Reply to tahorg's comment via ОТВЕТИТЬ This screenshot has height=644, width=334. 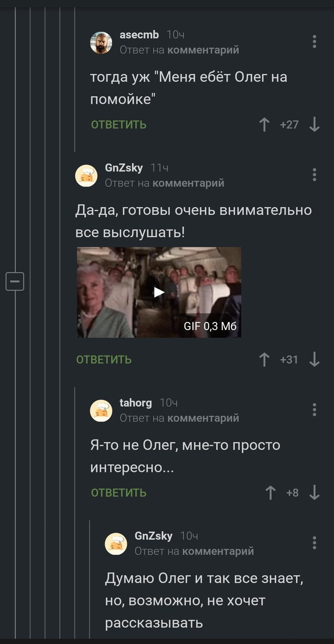click(119, 493)
